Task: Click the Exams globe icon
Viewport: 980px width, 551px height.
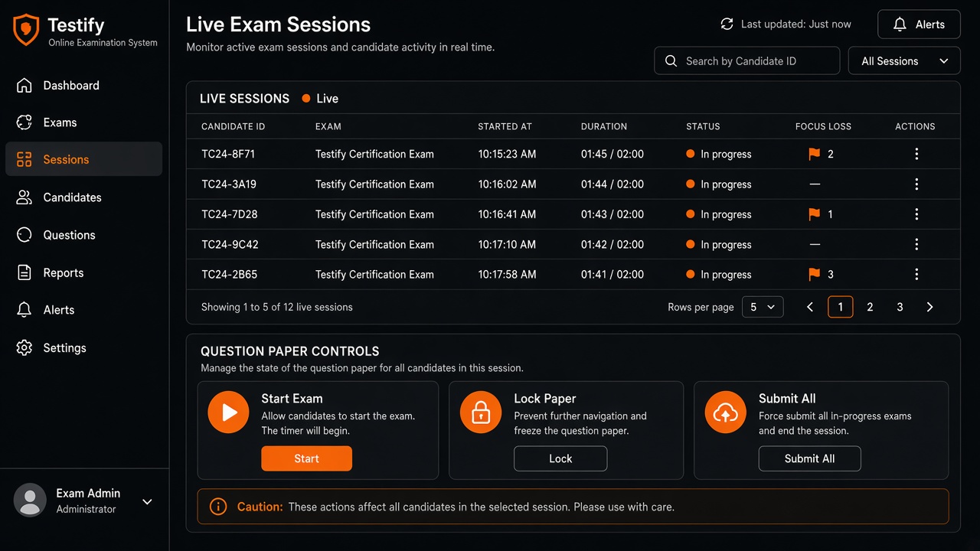Action: [24, 122]
